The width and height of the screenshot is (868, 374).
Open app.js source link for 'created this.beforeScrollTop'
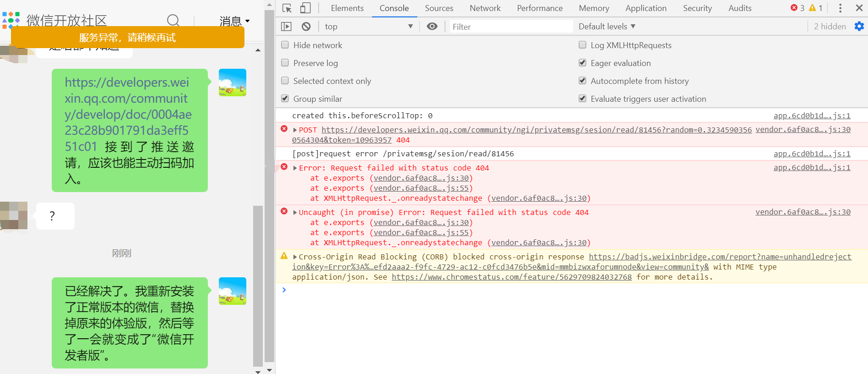[x=812, y=116]
